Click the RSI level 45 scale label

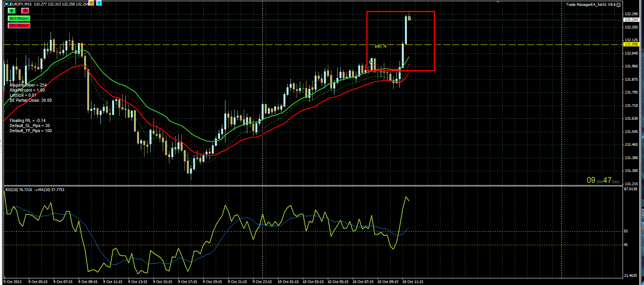(626, 245)
